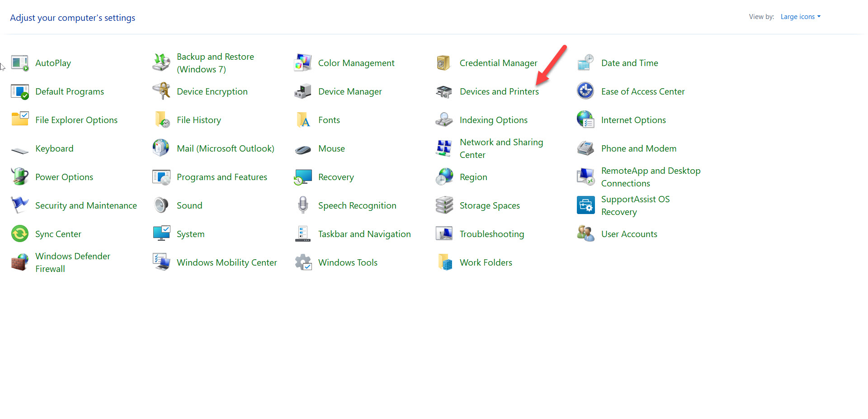Open the Network and Sharing Center
This screenshot has height=419, width=868.
(501, 148)
